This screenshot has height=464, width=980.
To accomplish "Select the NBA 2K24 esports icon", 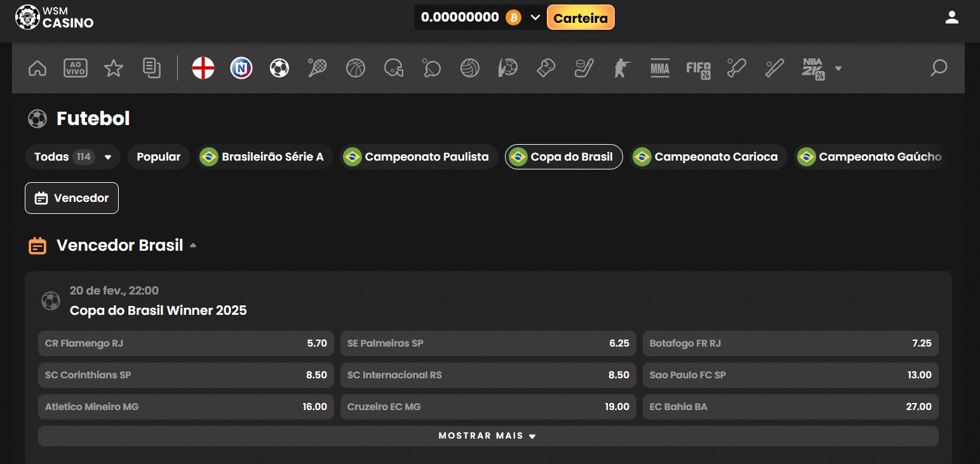I will click(x=814, y=69).
